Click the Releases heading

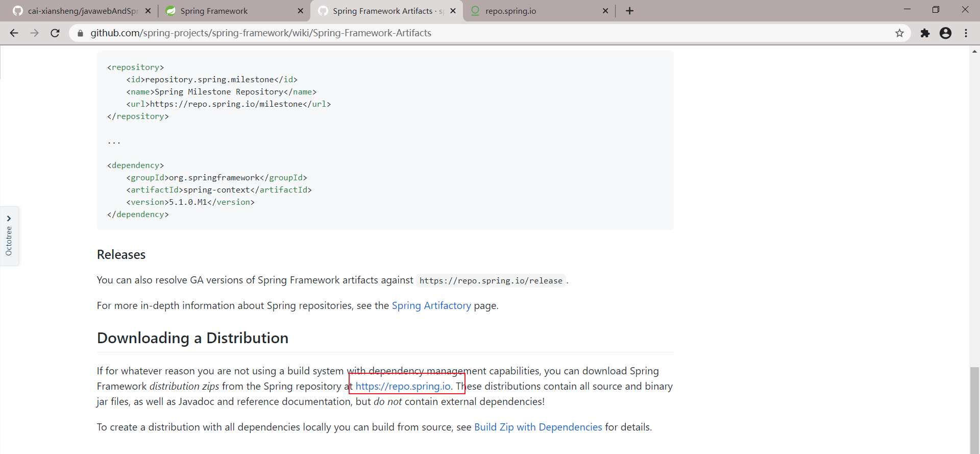121,254
